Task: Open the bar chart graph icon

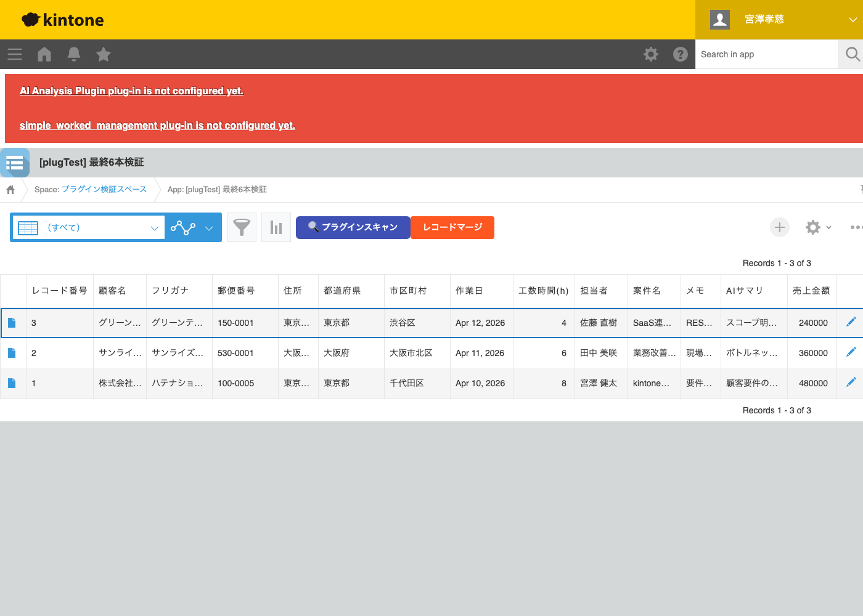Action: point(276,227)
